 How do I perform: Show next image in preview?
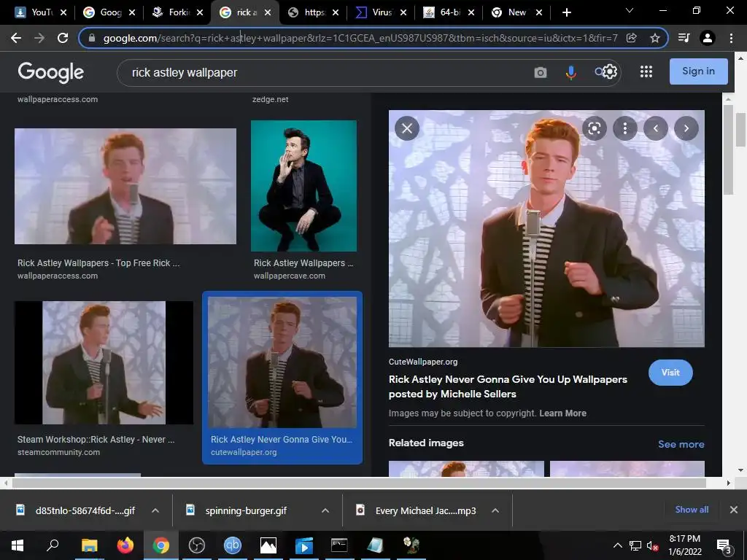point(686,128)
